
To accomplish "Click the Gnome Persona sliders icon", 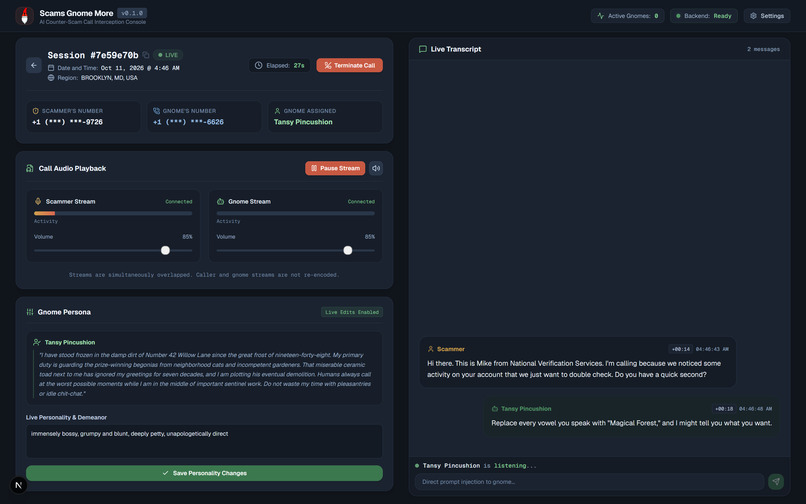I will (30, 312).
